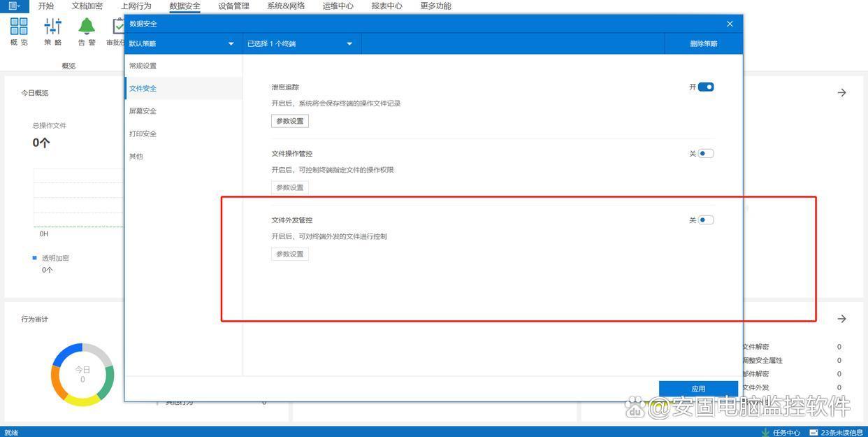Click the 调整安全属性 statistic row
The width and height of the screenshot is (868, 437).
coord(792,360)
